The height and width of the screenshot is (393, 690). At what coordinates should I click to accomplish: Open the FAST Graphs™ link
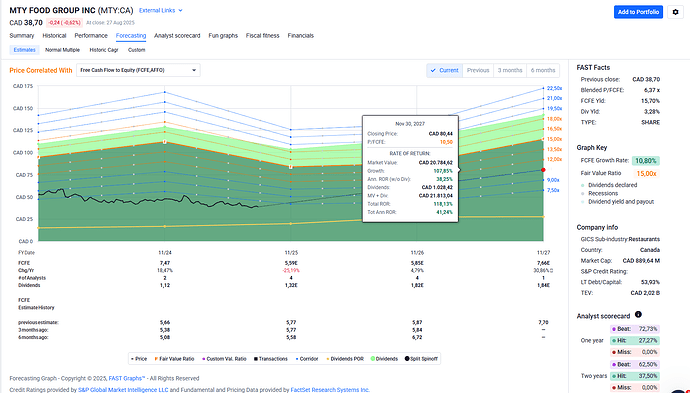click(127, 378)
